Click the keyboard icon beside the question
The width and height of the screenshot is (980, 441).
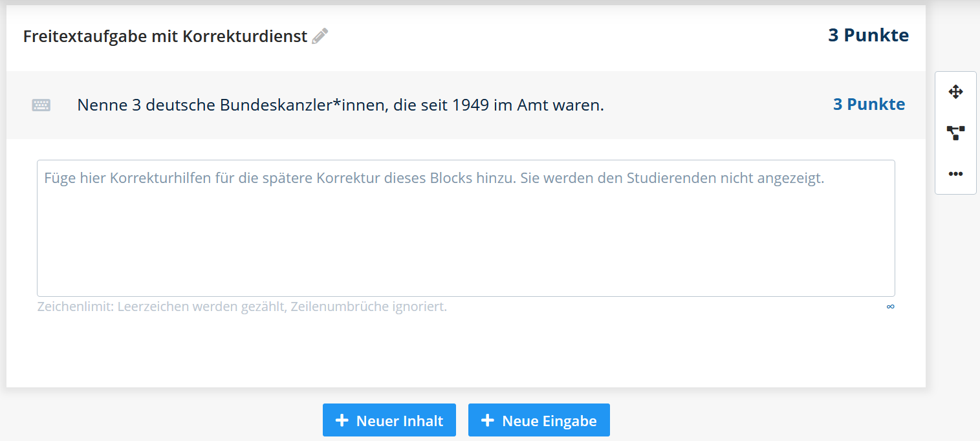(x=41, y=105)
